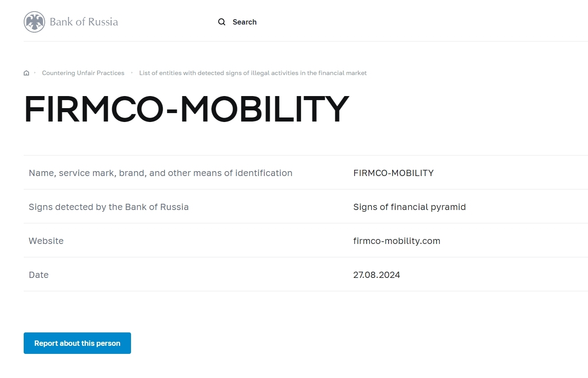Click the large FIRMCO-MOBILITY page heading
The image size is (588, 378).
click(x=186, y=109)
